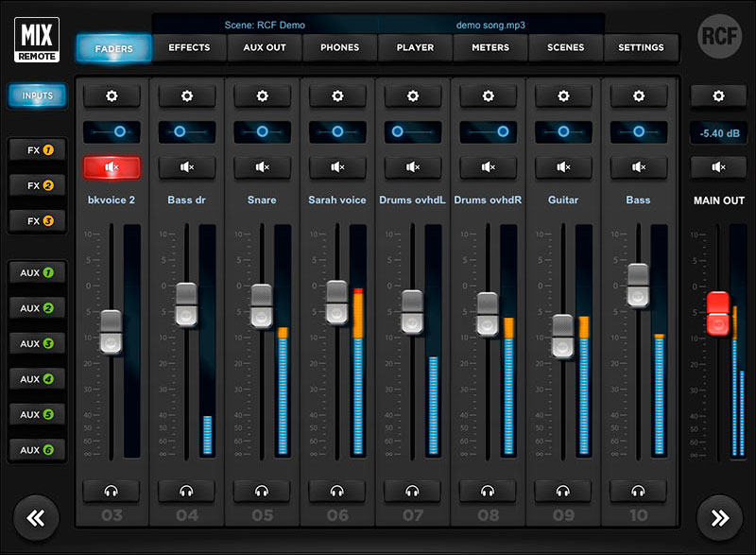Select the AUX 4 send button

coord(38,379)
